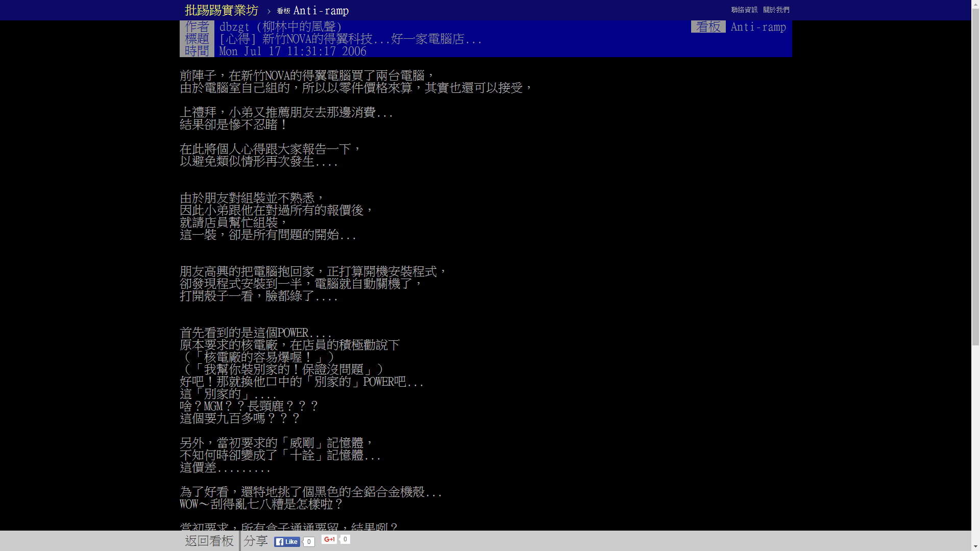Click the 聯絡資訊 contact link
This screenshot has width=980, height=551.
[x=744, y=10]
